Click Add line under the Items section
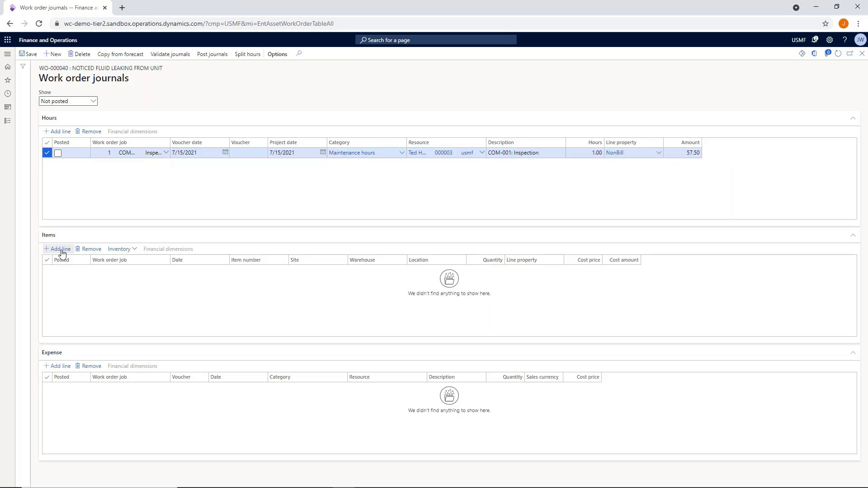This screenshot has width=868, height=488. click(57, 249)
